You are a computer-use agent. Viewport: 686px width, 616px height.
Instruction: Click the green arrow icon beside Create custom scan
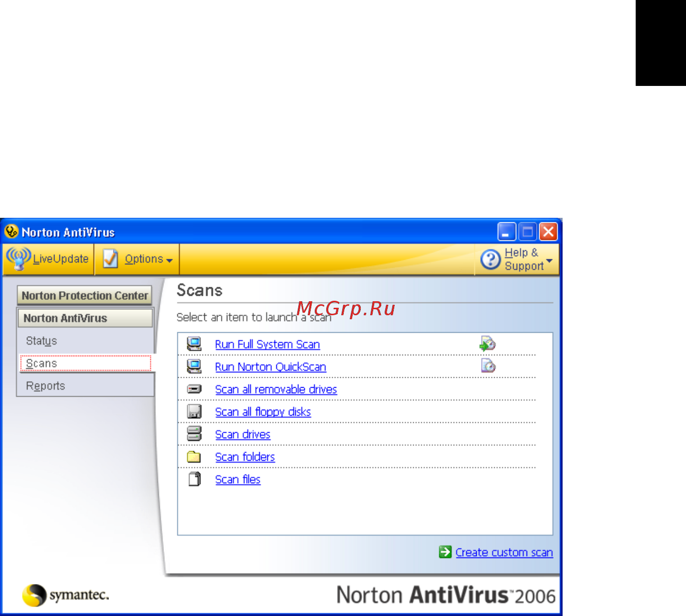pos(445,552)
